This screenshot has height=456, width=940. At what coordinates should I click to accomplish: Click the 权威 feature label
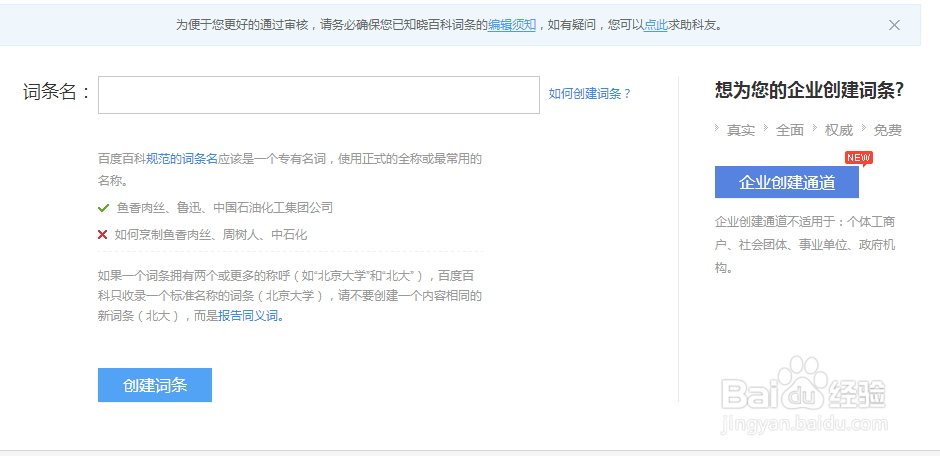pyautogui.click(x=839, y=130)
